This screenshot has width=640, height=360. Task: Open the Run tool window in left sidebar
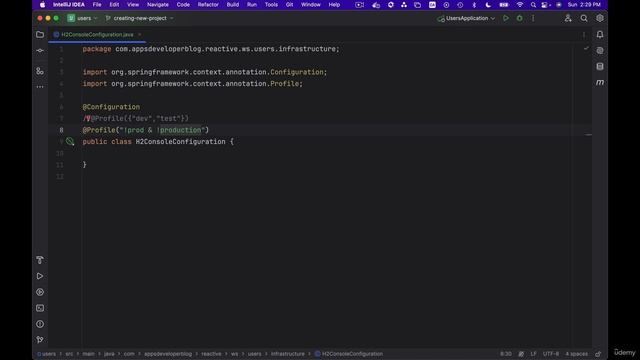(x=40, y=276)
